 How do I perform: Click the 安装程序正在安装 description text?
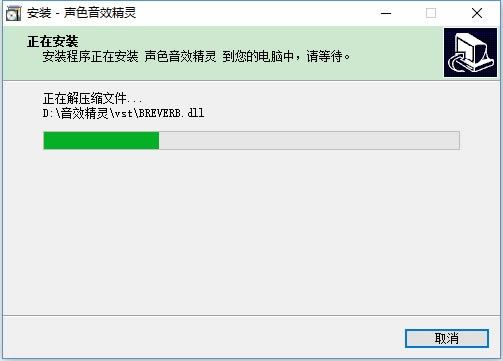pyautogui.click(x=90, y=56)
